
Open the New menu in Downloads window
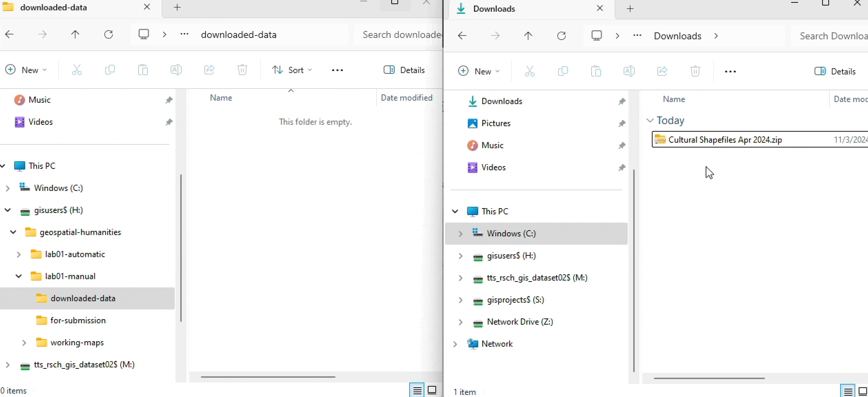coord(478,71)
